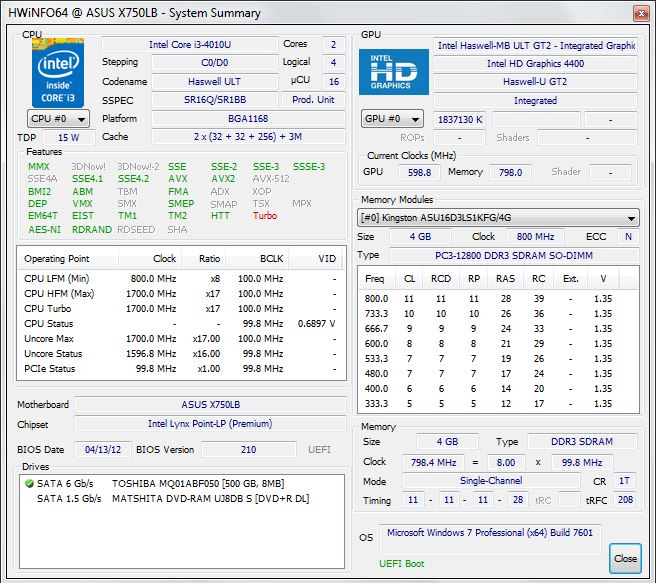Click the HTT feature label
This screenshot has width=656, height=583.
[x=220, y=215]
